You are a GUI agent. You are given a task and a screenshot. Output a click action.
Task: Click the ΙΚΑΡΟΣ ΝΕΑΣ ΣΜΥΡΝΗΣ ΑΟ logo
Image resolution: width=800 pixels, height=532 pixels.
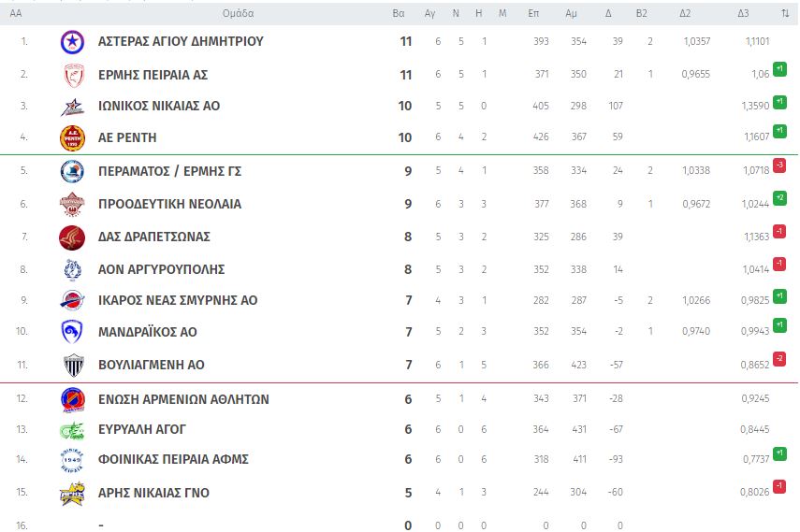tap(72, 300)
